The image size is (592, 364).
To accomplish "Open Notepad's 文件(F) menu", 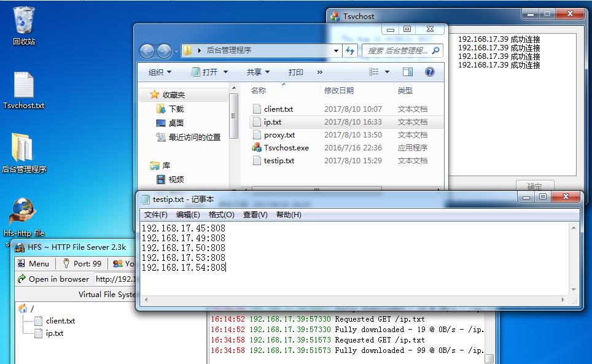I will tap(155, 215).
